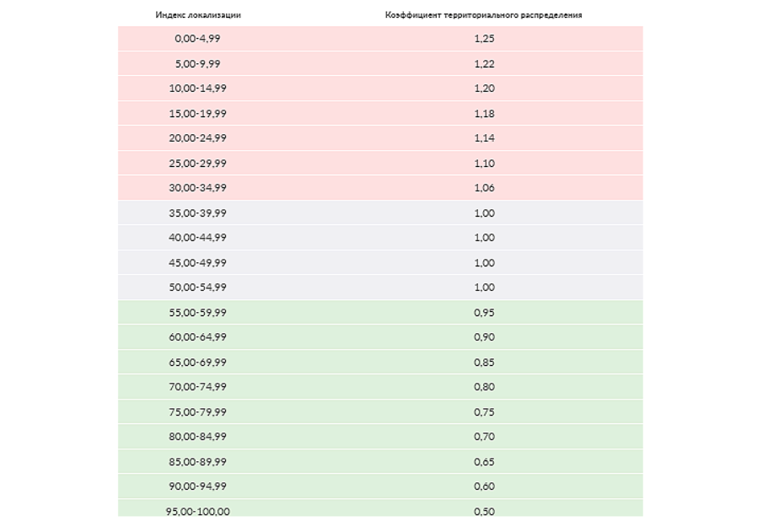Select the 20,00-24,99 range cell
This screenshot has height=532, width=763.
[197, 137]
